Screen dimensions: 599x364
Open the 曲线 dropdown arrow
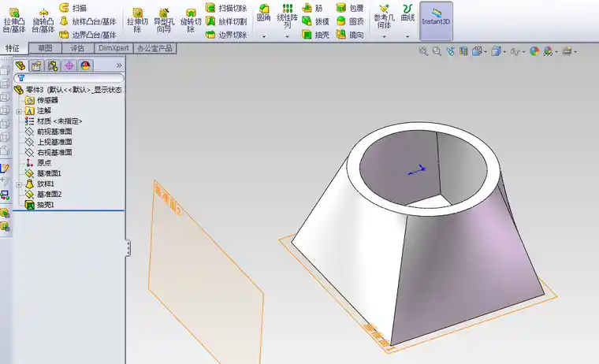click(x=407, y=37)
